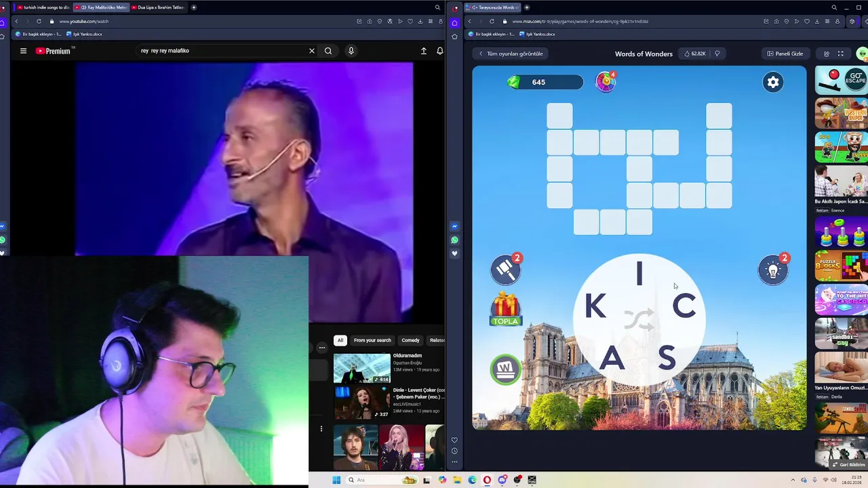The image size is (868, 488).
Task: Open Bir başlık ekleyin bookmark in MSN window
Action: (492, 34)
